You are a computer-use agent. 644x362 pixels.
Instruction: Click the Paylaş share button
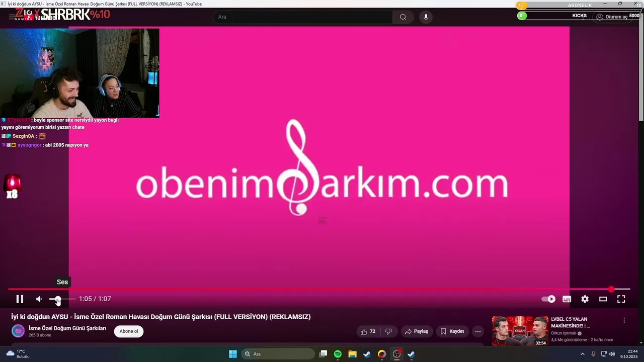click(417, 331)
